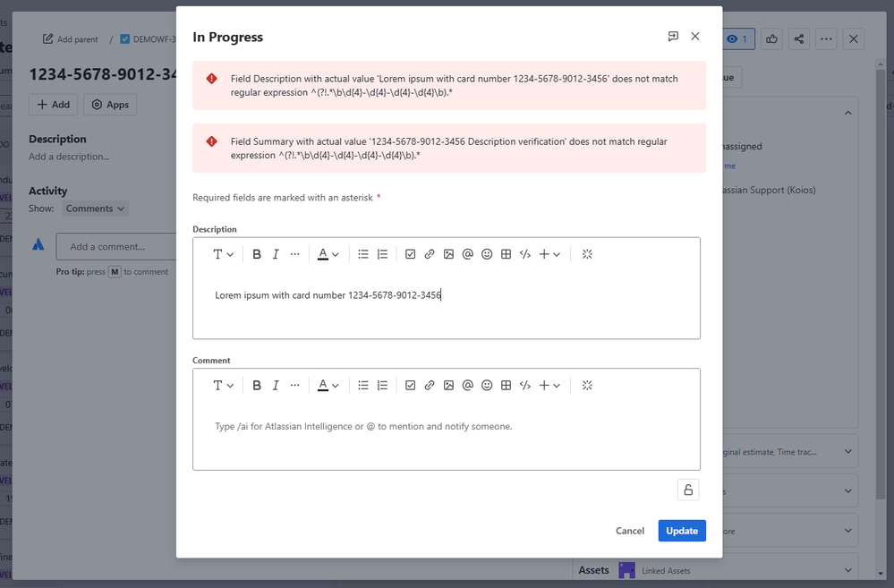Click the Atlassian avatar next to comment box
This screenshot has width=894, height=588.
[38, 244]
